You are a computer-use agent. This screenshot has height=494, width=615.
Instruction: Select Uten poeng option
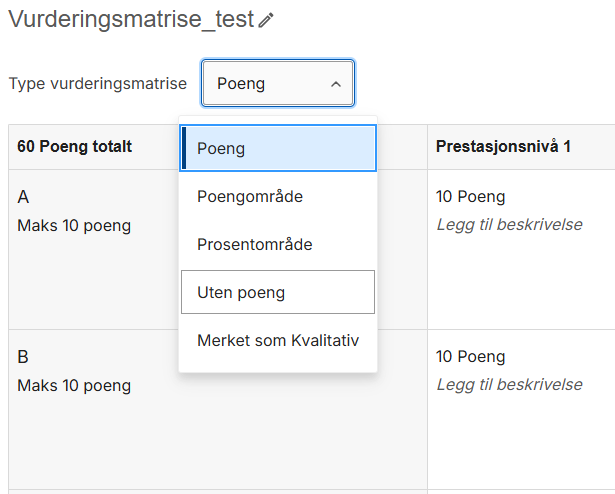tap(278, 292)
